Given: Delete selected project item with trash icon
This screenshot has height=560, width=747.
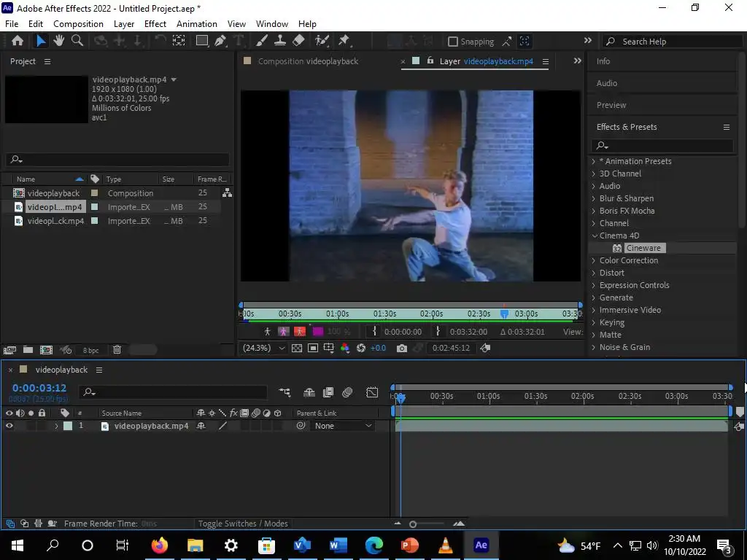Looking at the screenshot, I should point(117,350).
